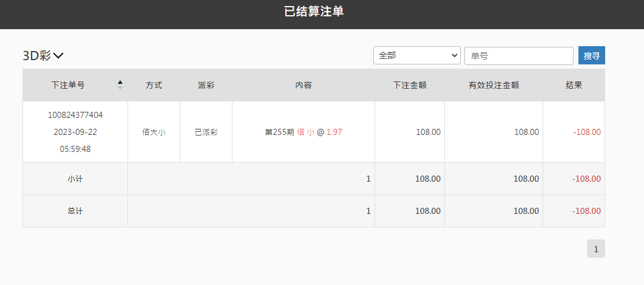Select order number 100824377404

pyautogui.click(x=75, y=115)
